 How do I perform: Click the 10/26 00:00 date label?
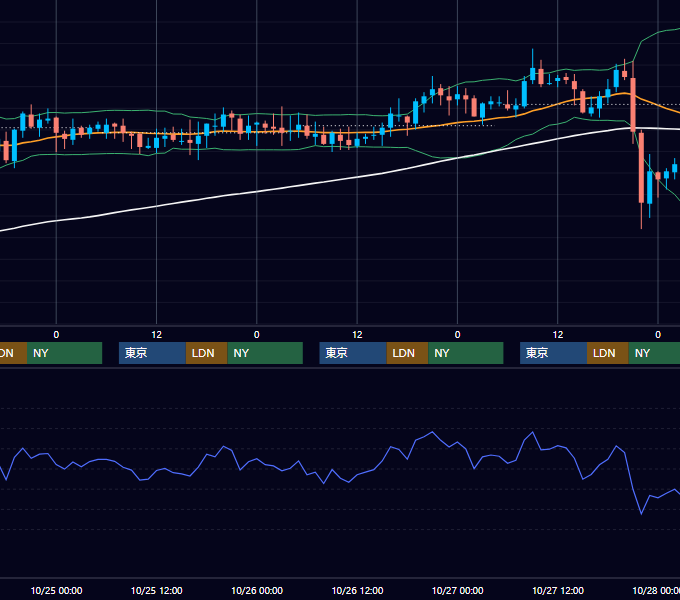click(257, 590)
